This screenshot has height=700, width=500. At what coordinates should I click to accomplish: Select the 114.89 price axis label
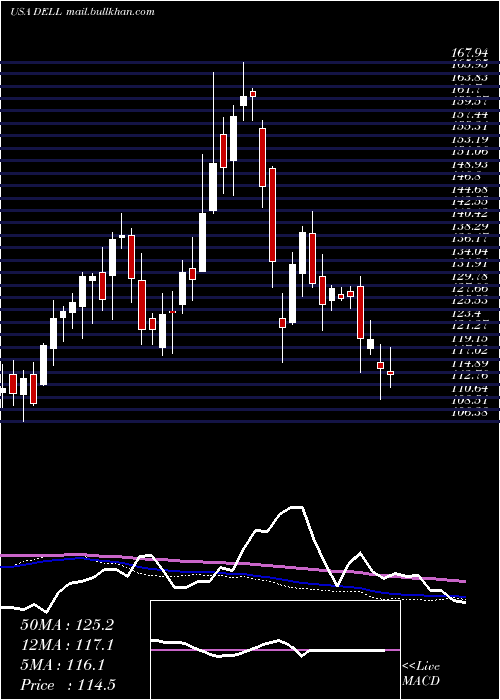pos(469,365)
